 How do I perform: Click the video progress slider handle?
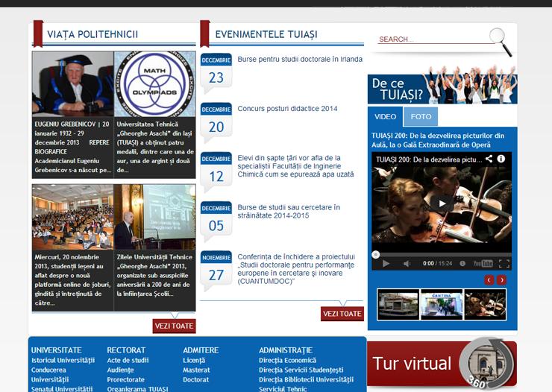376,255
